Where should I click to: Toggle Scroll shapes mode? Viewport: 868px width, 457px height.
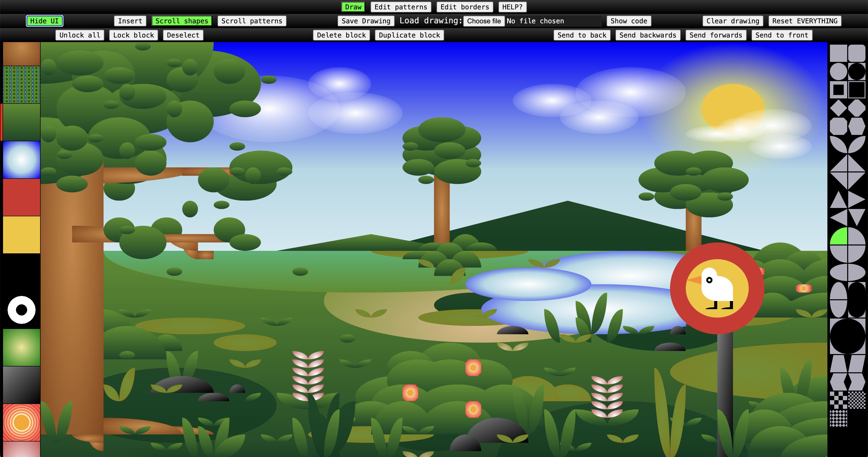(182, 21)
